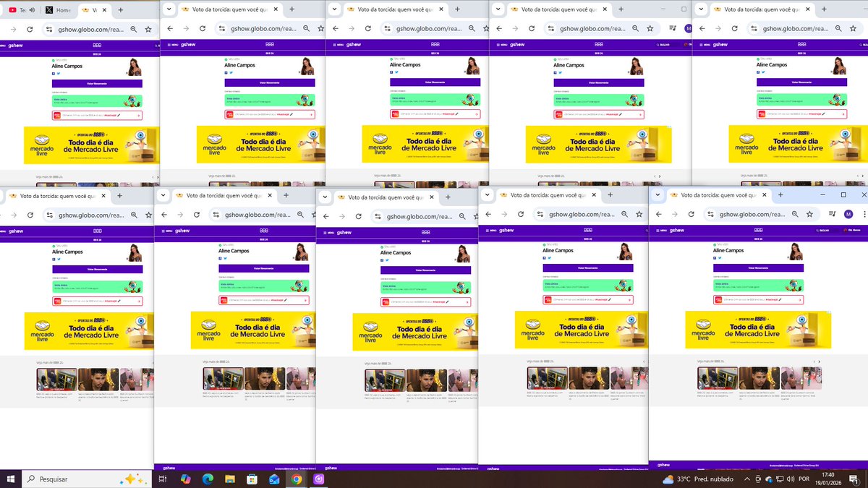
Task: Mute the YouTube tab speaker icon
Action: tap(32, 10)
